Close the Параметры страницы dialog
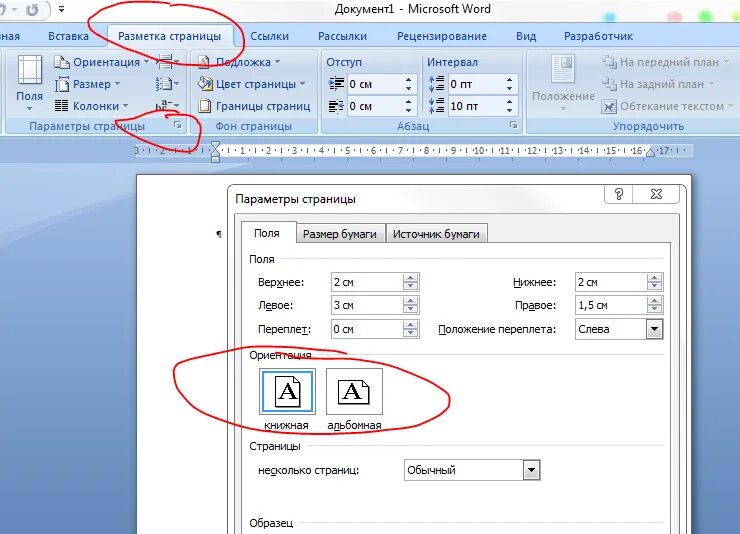The width and height of the screenshot is (740, 534). (x=656, y=194)
